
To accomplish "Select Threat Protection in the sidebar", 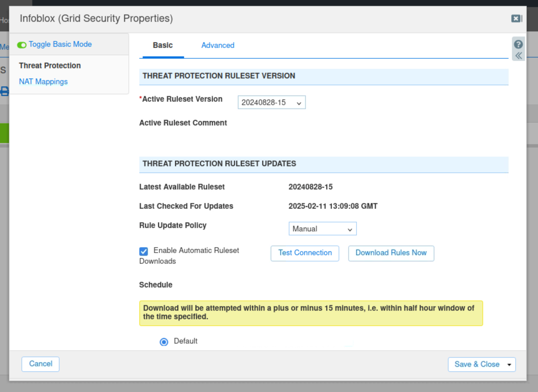I will click(x=50, y=66).
